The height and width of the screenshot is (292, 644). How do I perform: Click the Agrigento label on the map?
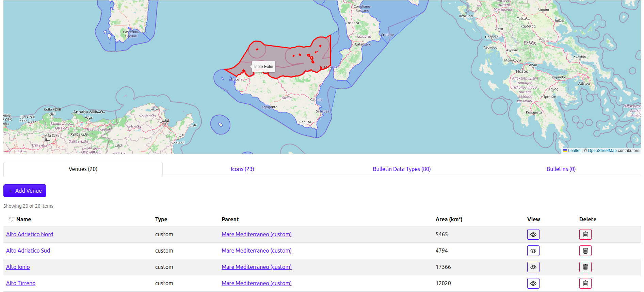coord(269,107)
